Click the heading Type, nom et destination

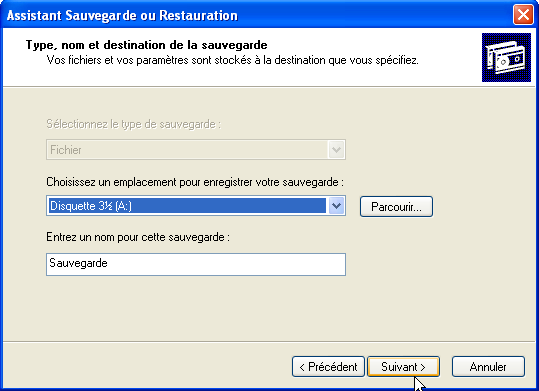tap(146, 45)
